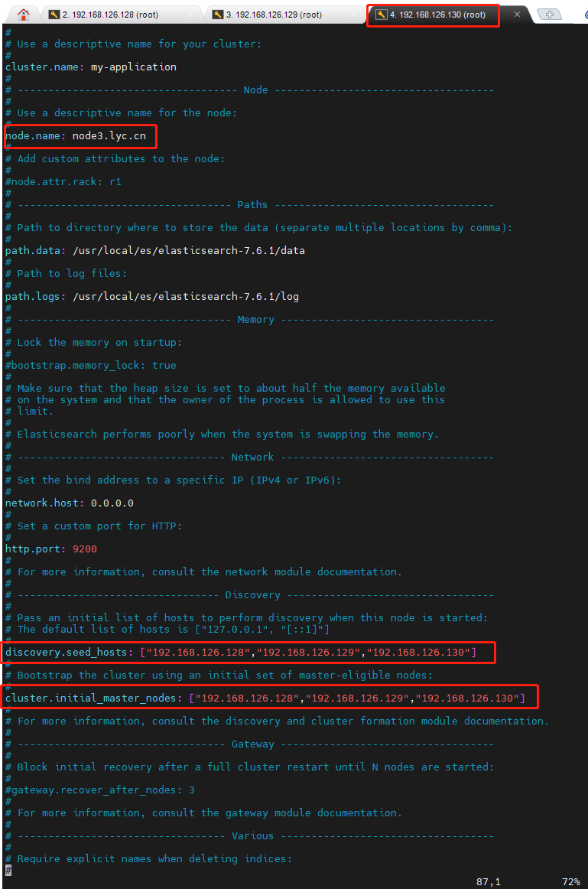Click the cluster.name: my-application line

(x=91, y=67)
